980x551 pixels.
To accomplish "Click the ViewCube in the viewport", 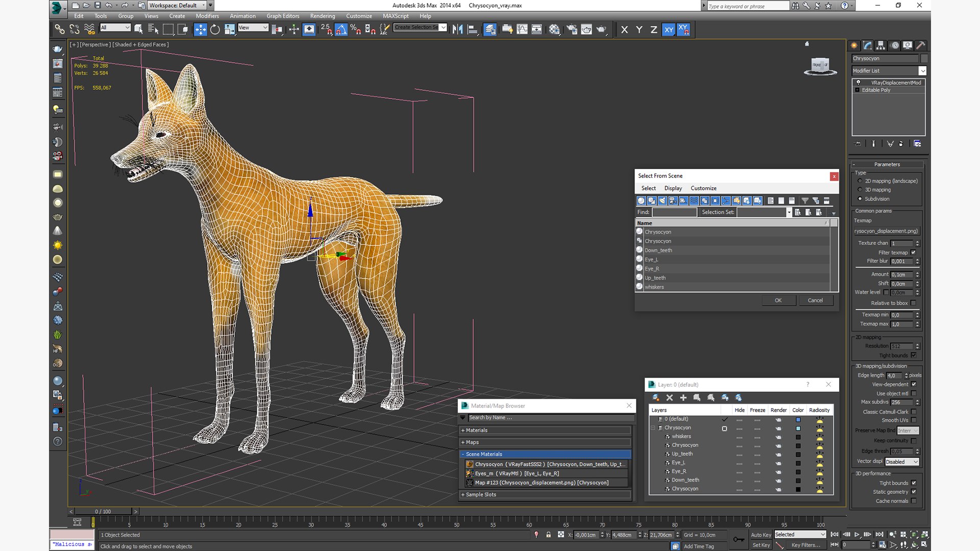I will coord(820,66).
